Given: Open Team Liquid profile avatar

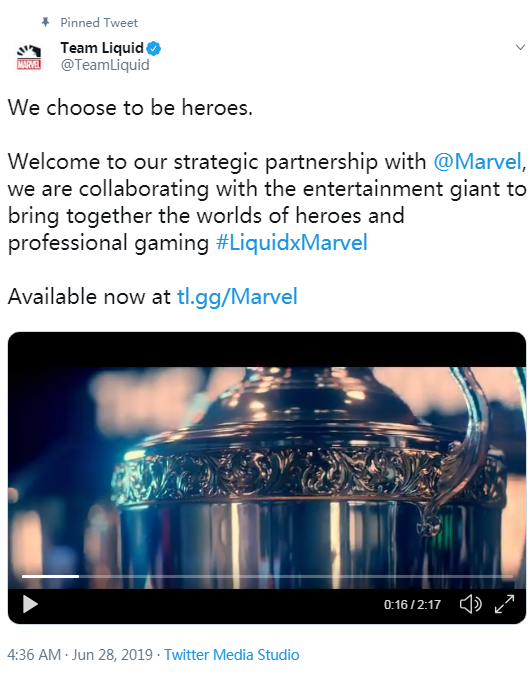Looking at the screenshot, I should [x=29, y=57].
